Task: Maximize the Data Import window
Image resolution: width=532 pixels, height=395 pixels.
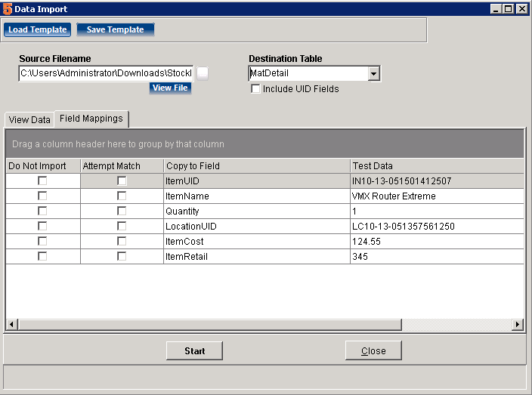Action: (508, 9)
